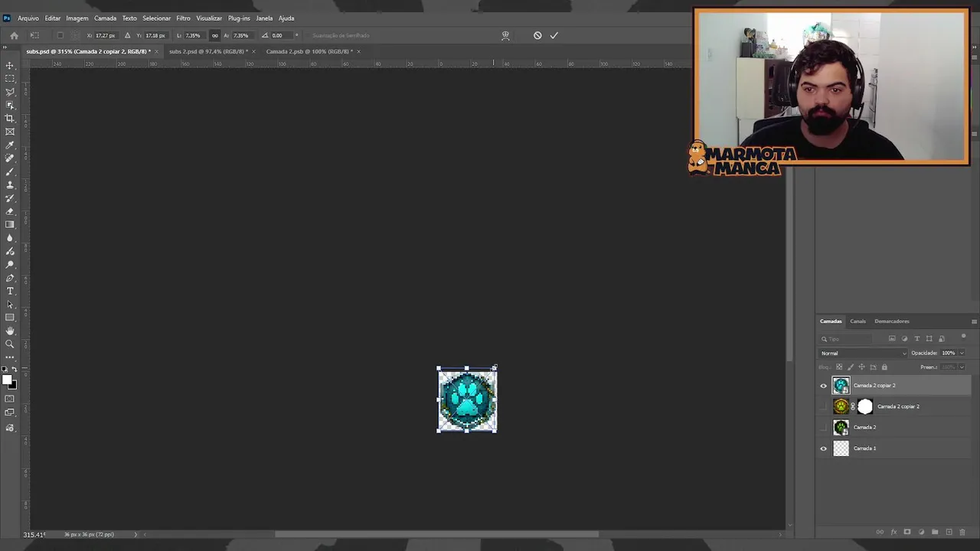Image resolution: width=980 pixels, height=551 pixels.
Task: Toggle the width-height aspect ratio link
Action: 214,35
